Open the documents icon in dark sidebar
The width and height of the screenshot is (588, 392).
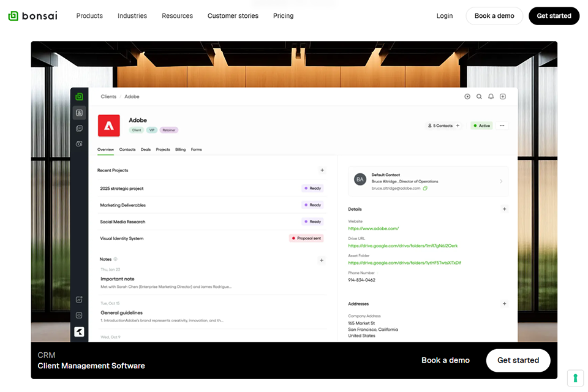coord(79,128)
